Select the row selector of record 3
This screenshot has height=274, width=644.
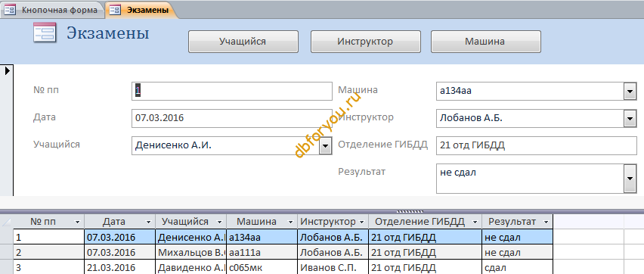point(7,267)
